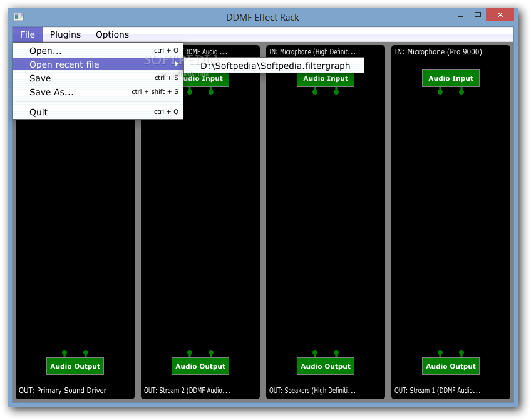The height and width of the screenshot is (420, 531).
Task: Open the Options menu
Action: point(112,34)
